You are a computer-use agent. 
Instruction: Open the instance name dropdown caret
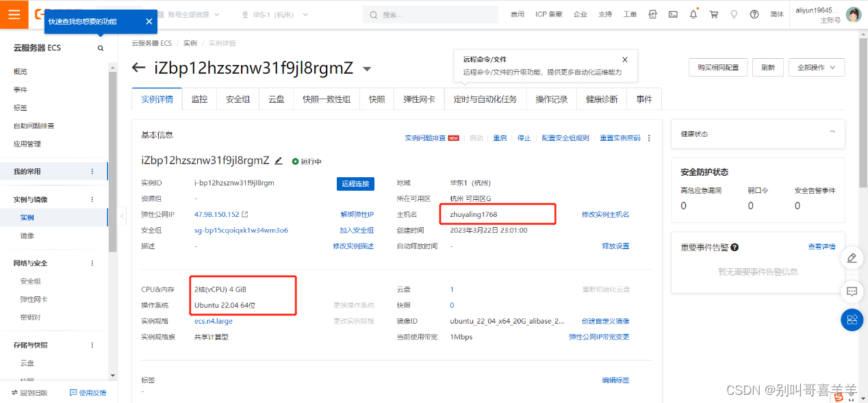point(367,69)
